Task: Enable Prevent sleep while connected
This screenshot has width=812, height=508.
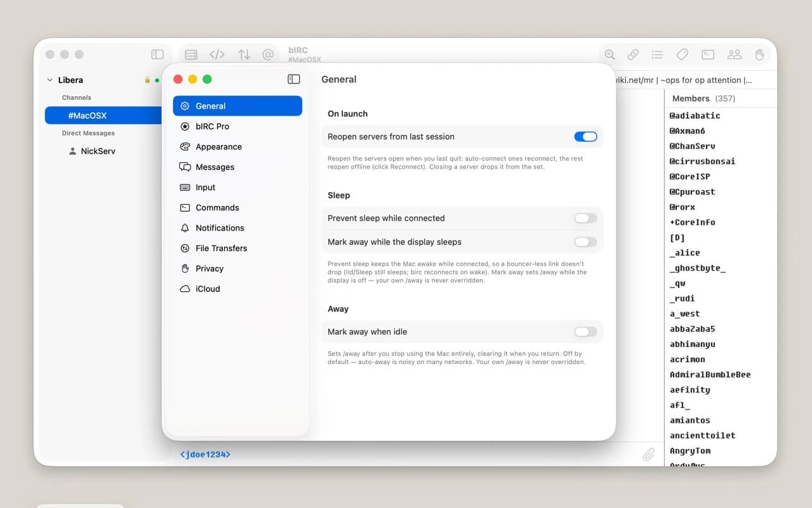Action: [585, 218]
